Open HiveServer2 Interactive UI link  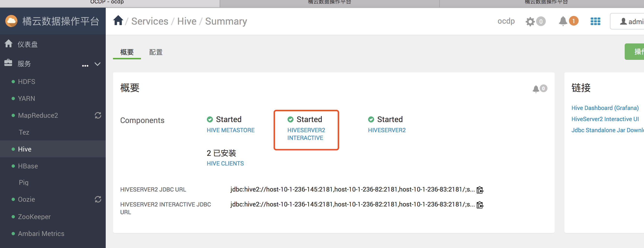pos(605,119)
